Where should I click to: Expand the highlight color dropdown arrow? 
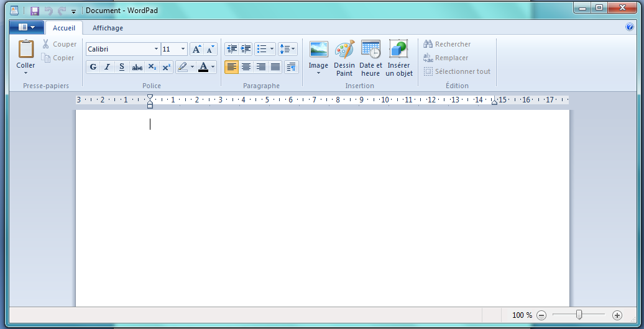click(x=192, y=67)
